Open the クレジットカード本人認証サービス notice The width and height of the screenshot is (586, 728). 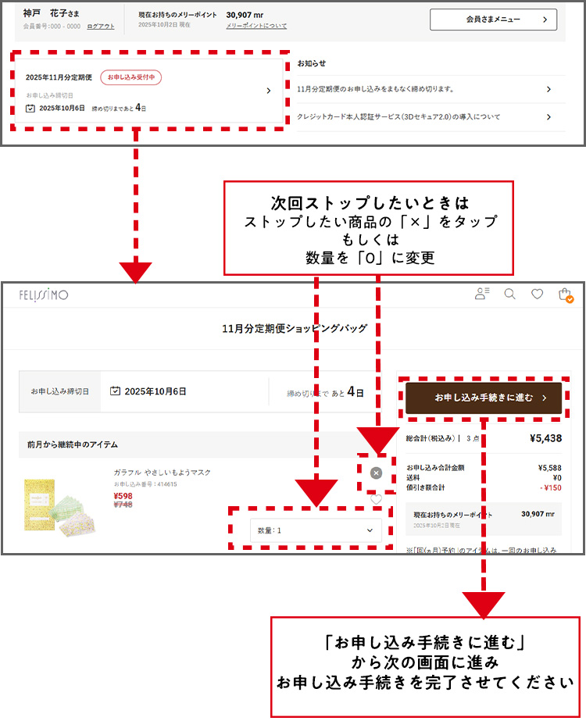(430, 117)
